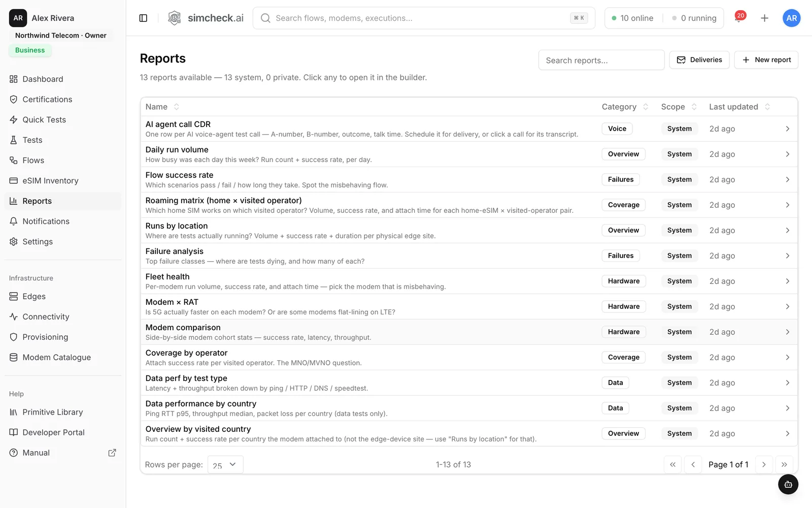The image size is (812, 508).
Task: Jump to the first page arrow
Action: (672, 465)
